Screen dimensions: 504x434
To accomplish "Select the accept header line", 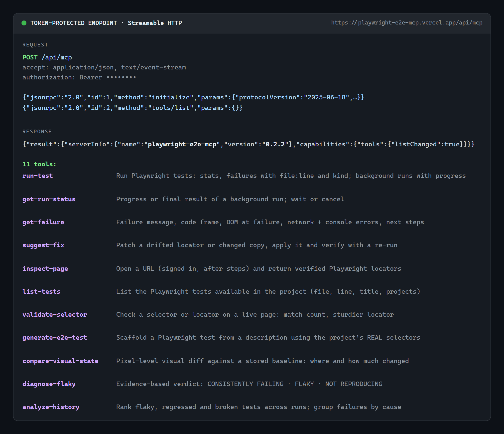I will [x=104, y=67].
